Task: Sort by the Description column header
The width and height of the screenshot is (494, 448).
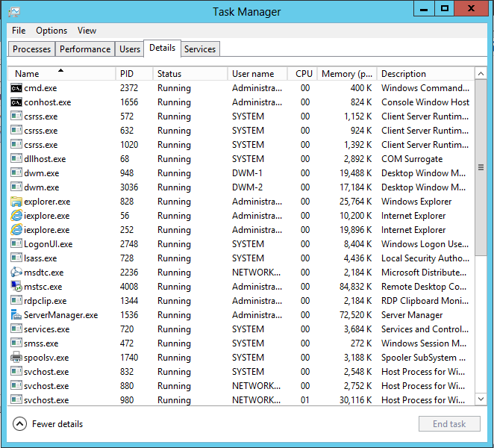Action: tap(425, 74)
